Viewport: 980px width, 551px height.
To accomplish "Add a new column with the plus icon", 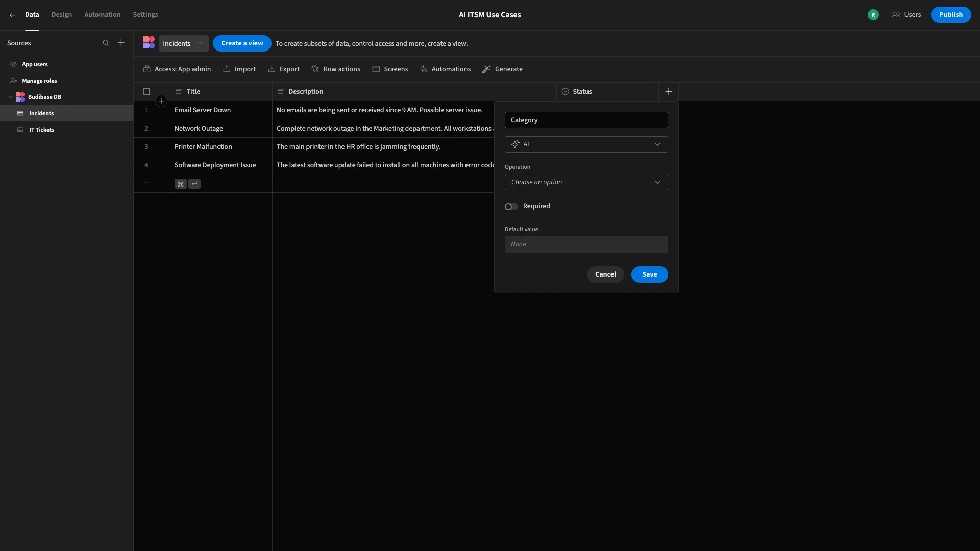I will point(669,92).
